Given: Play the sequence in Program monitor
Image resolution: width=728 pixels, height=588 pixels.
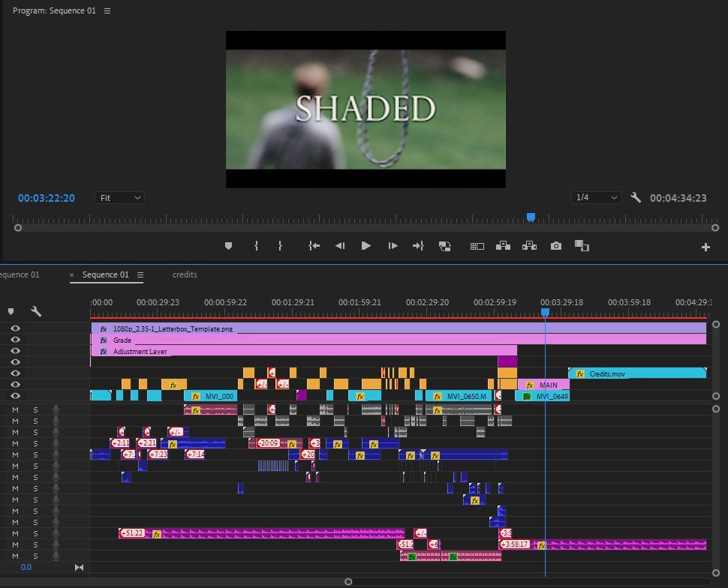Looking at the screenshot, I should (366, 246).
